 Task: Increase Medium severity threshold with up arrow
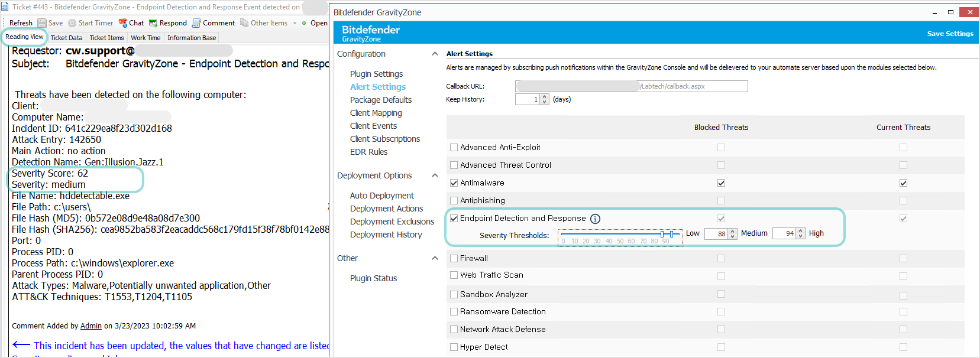[801, 231]
